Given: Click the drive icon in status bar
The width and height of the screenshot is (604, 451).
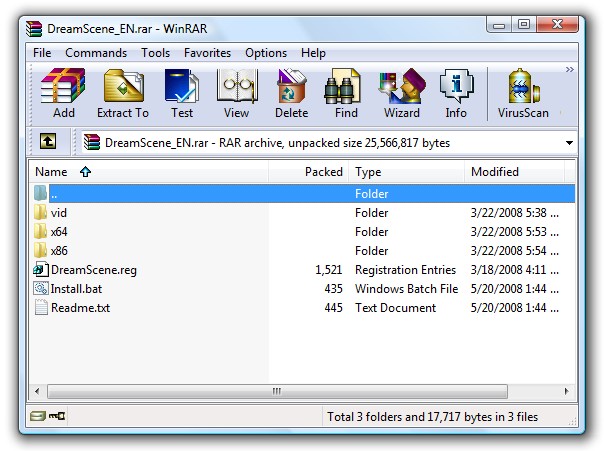Looking at the screenshot, I should pyautogui.click(x=37, y=416).
